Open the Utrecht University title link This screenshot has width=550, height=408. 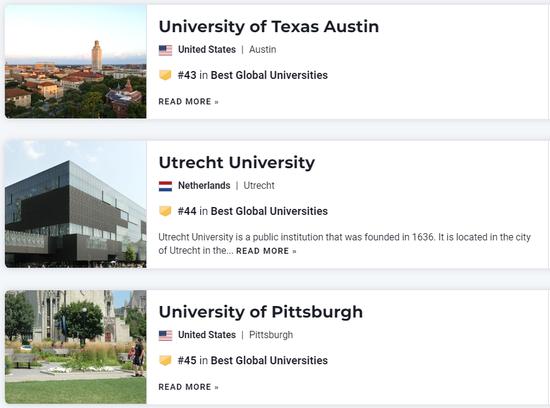(237, 162)
